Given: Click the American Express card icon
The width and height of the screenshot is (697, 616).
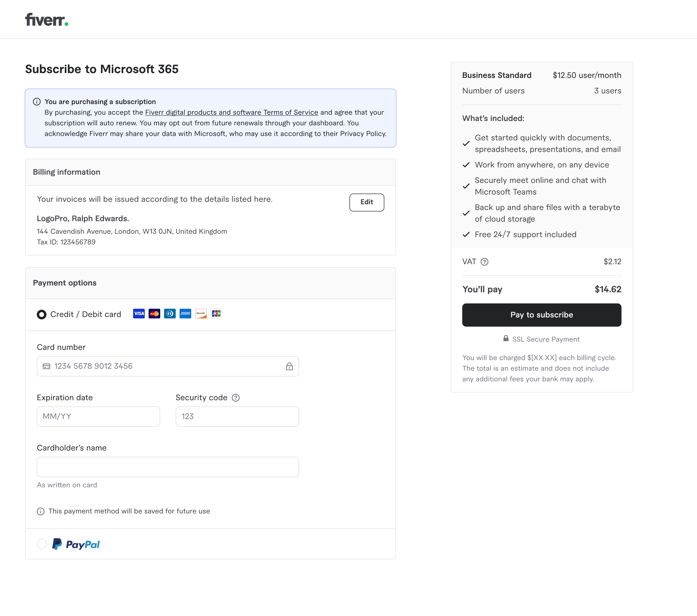Looking at the screenshot, I should [185, 314].
